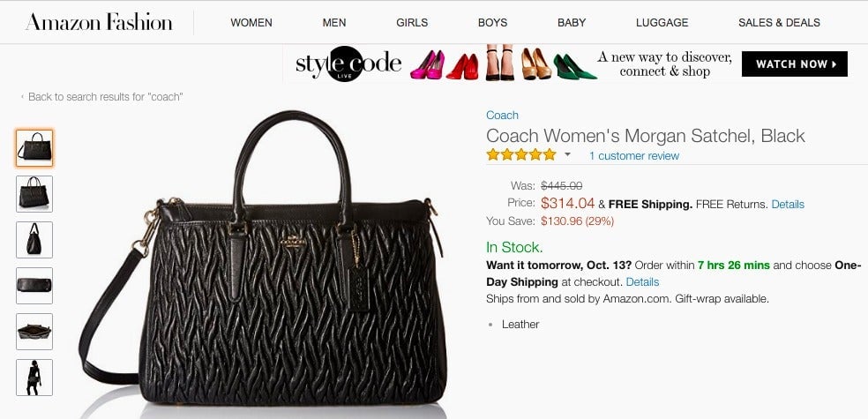Click the Style Code Live logo
The height and width of the screenshot is (419, 868).
pyautogui.click(x=348, y=64)
